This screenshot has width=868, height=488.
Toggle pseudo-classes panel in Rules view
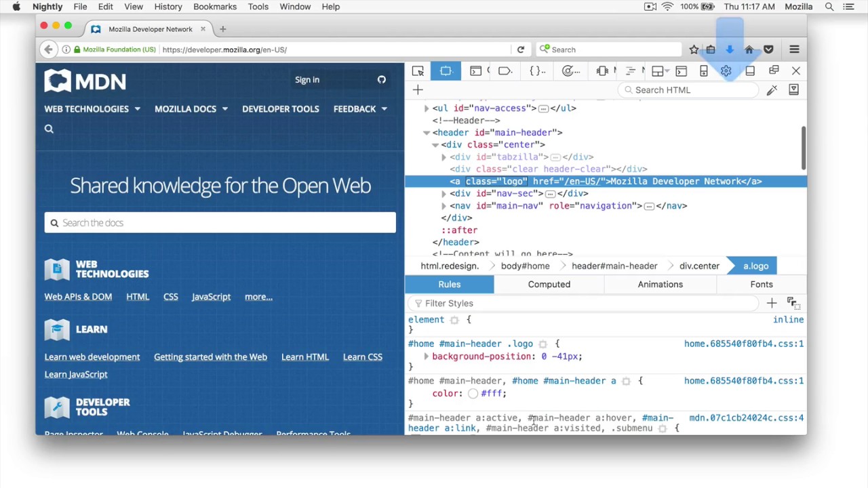coord(793,303)
